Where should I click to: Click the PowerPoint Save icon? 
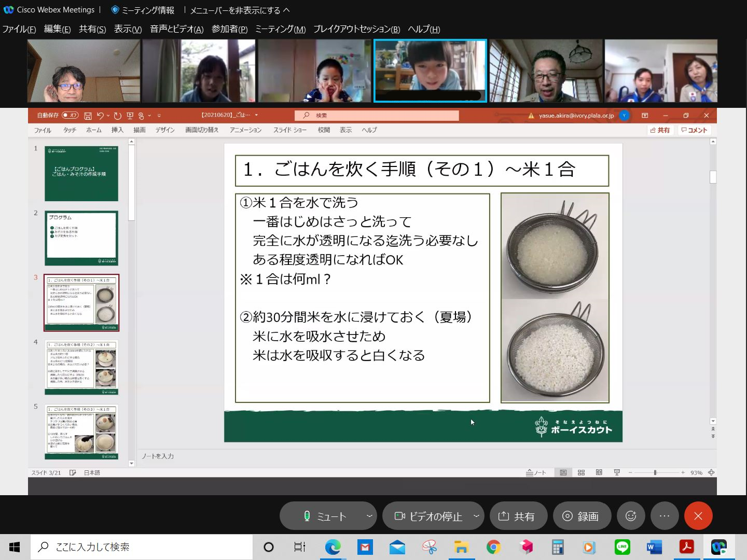point(88,116)
